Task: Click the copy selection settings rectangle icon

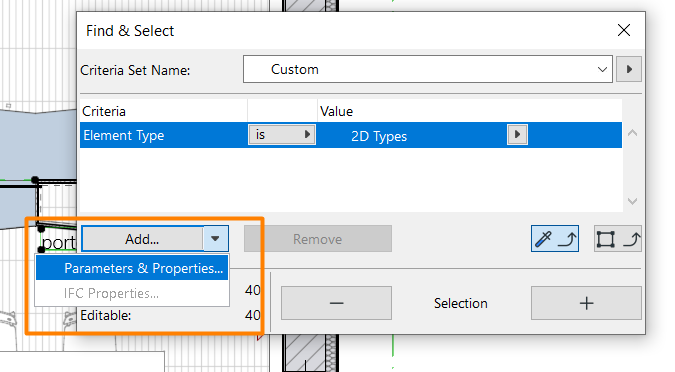Action: coord(618,239)
